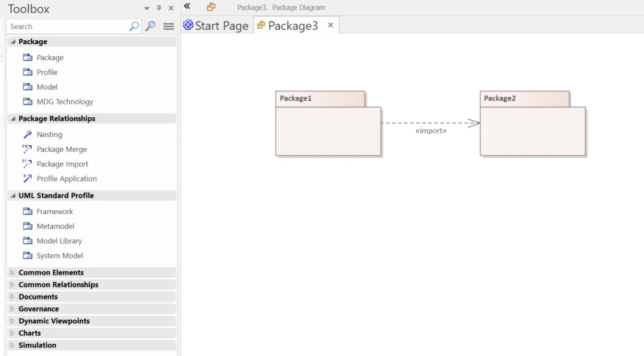Image resolution: width=644 pixels, height=356 pixels.
Task: Pick the Package Import connector tool
Action: point(27,164)
